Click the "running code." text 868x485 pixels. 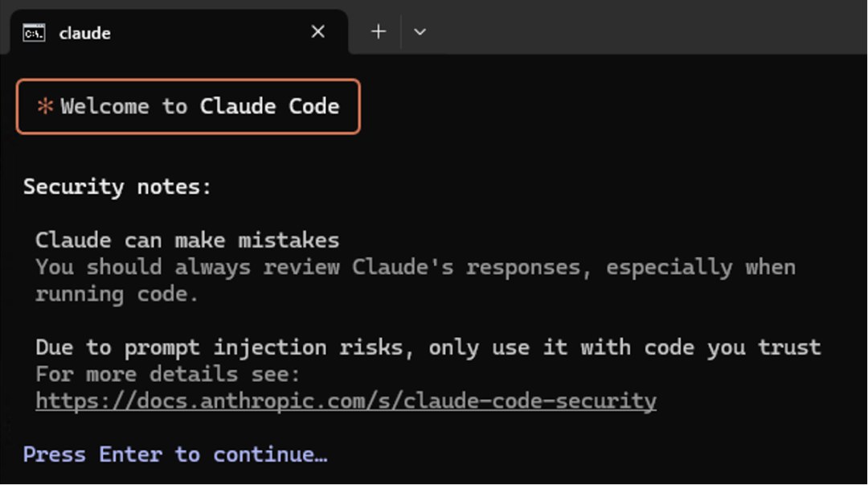pyautogui.click(x=117, y=294)
